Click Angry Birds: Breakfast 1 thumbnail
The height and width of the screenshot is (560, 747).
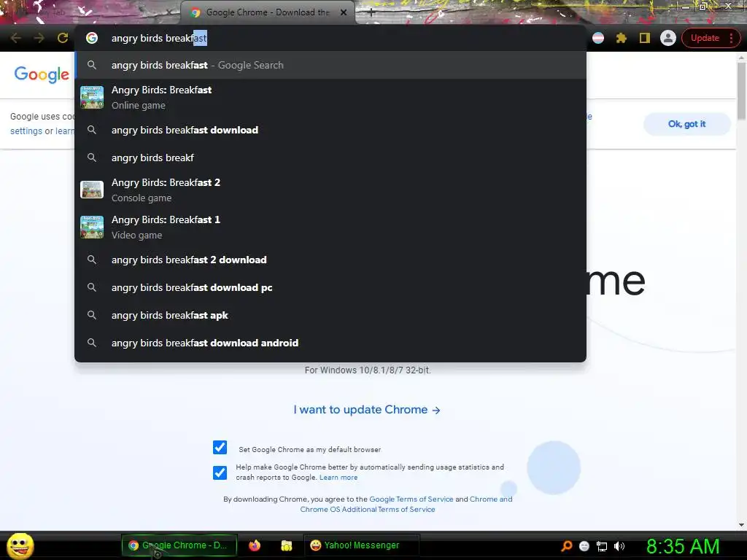[x=92, y=227]
